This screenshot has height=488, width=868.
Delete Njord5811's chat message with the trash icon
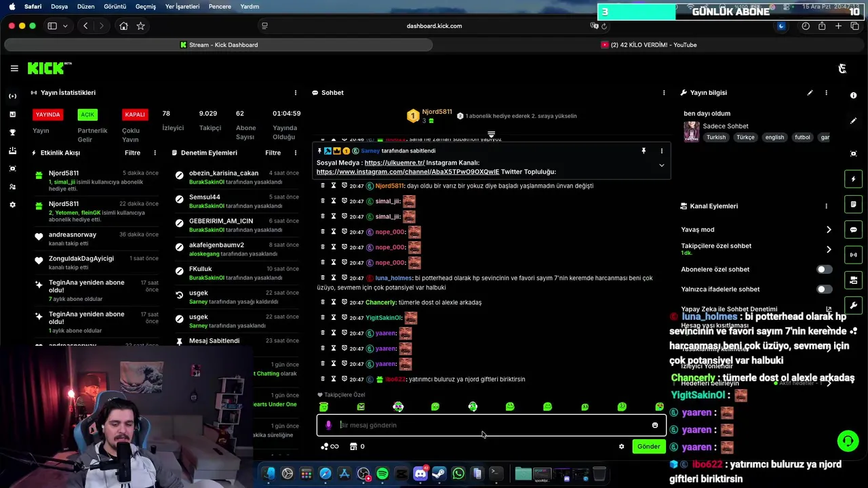(323, 186)
